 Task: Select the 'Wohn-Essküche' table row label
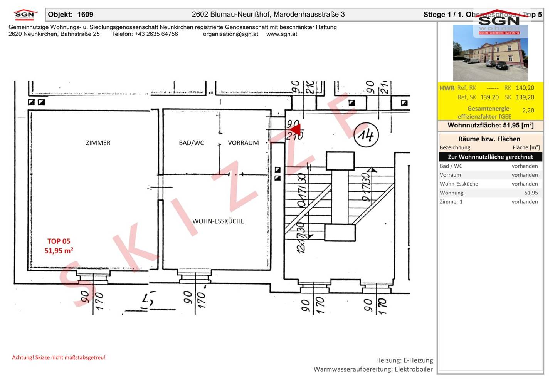click(459, 184)
